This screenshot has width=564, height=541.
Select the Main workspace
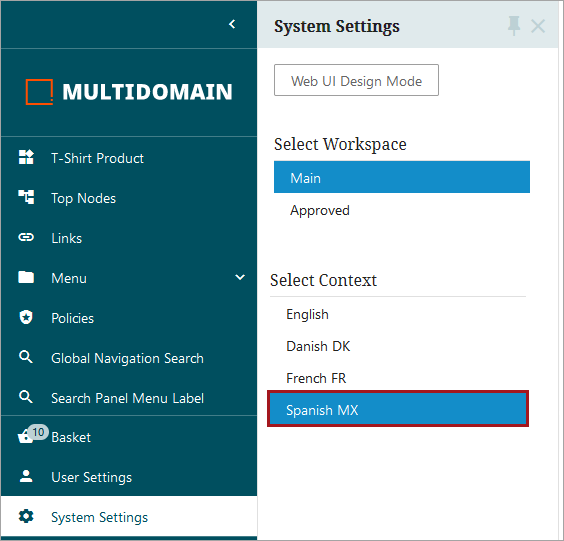(402, 177)
